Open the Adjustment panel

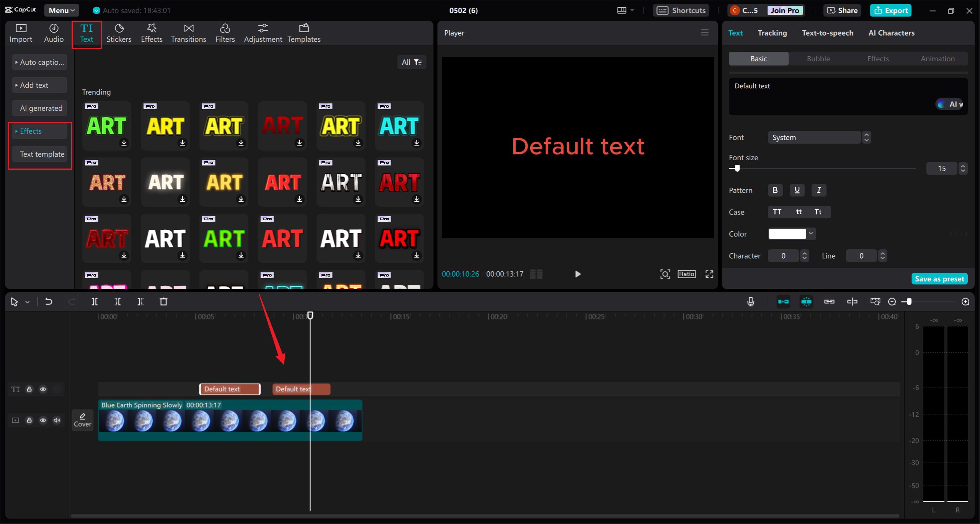263,33
